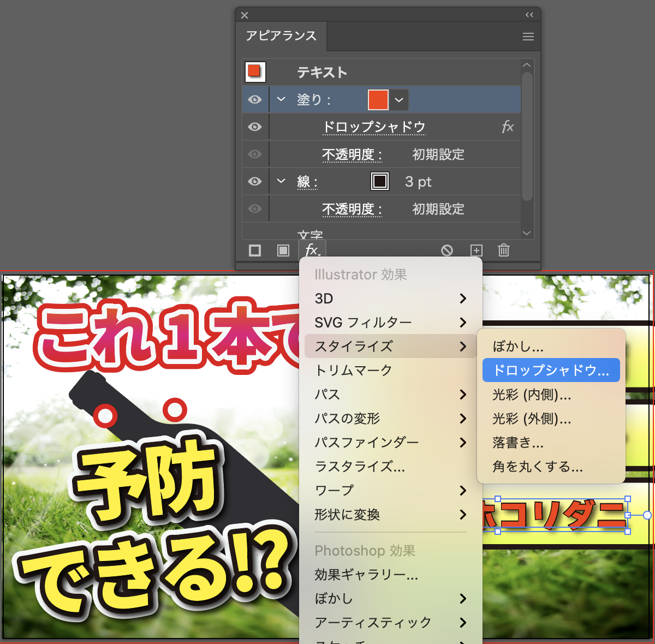Click the Opacity link under Stroke
Image resolution: width=655 pixels, height=644 pixels.
352,209
